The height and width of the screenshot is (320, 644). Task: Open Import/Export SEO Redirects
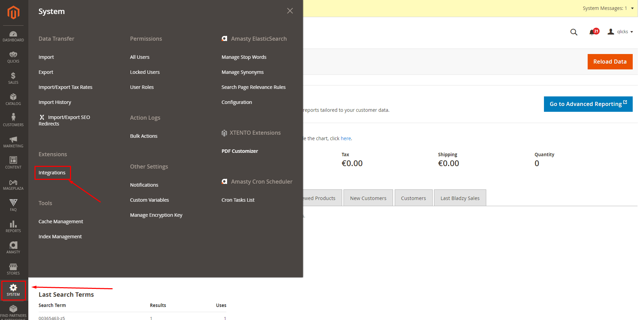(65, 120)
